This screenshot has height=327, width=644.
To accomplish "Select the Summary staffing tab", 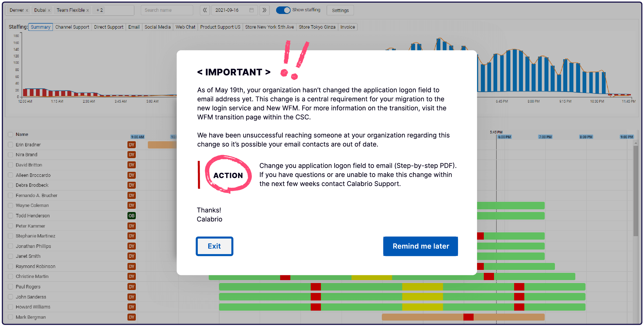I will [41, 27].
